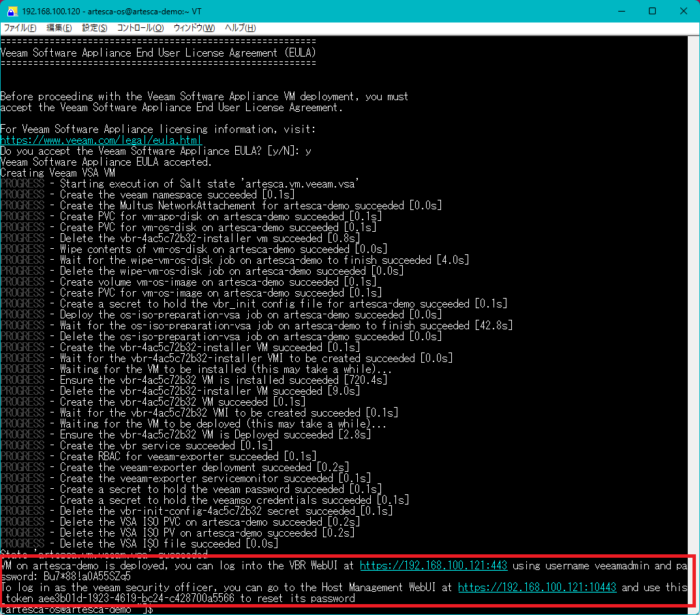Maximize the terminal window

click(x=652, y=11)
